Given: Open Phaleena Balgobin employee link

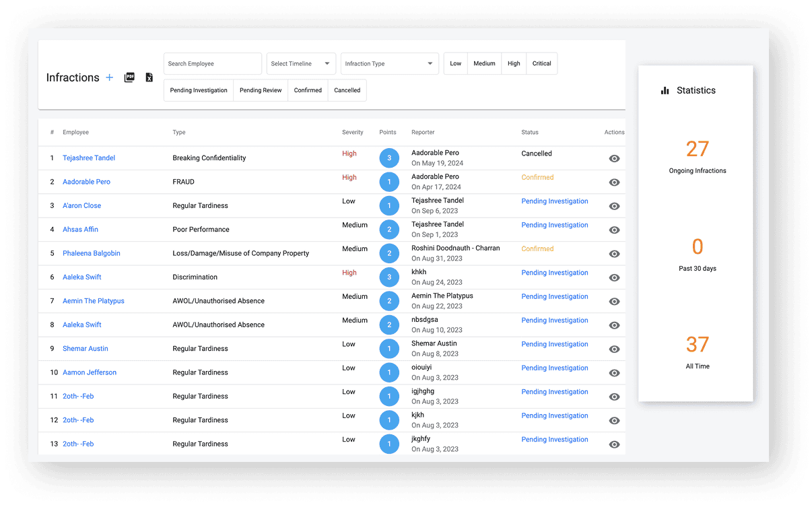Looking at the screenshot, I should [92, 253].
